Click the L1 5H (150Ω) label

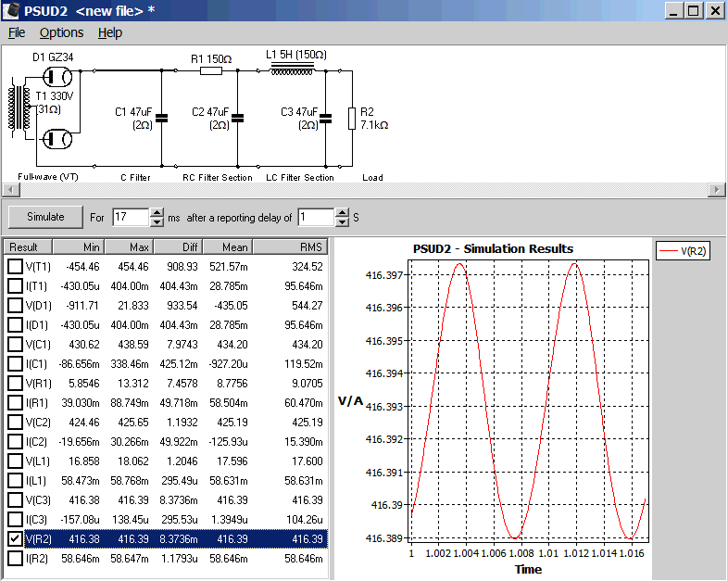click(296, 55)
